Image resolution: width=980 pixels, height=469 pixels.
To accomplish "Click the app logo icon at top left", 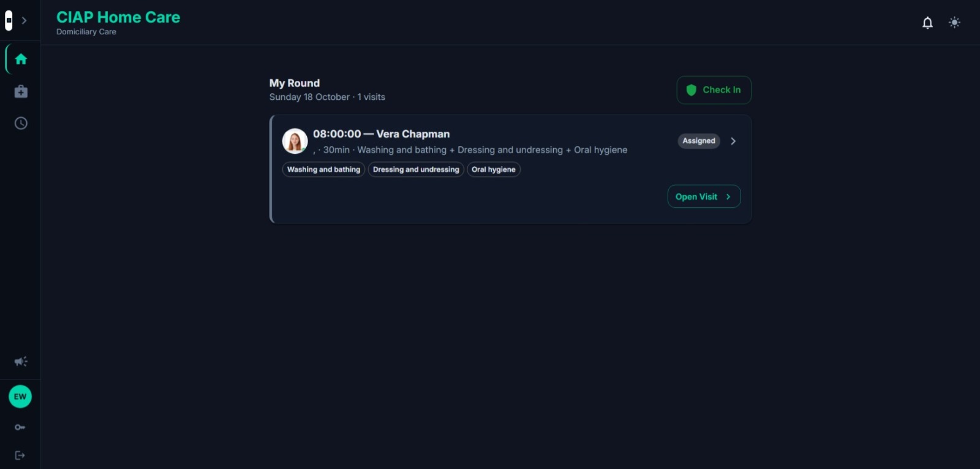I will click(9, 20).
